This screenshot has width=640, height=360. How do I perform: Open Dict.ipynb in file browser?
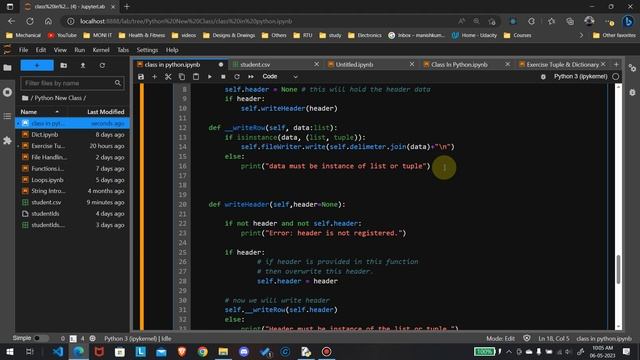tap(72, 135)
